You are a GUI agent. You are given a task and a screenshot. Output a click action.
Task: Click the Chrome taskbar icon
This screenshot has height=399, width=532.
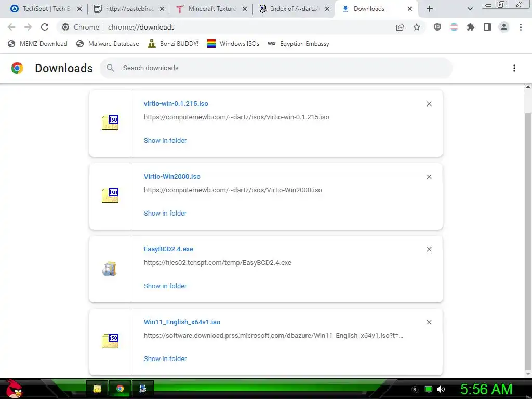(120, 389)
